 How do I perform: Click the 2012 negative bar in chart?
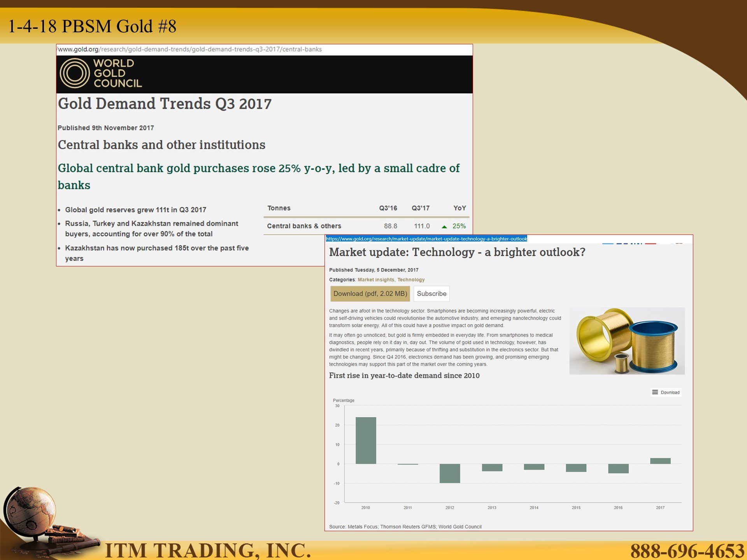click(450, 473)
